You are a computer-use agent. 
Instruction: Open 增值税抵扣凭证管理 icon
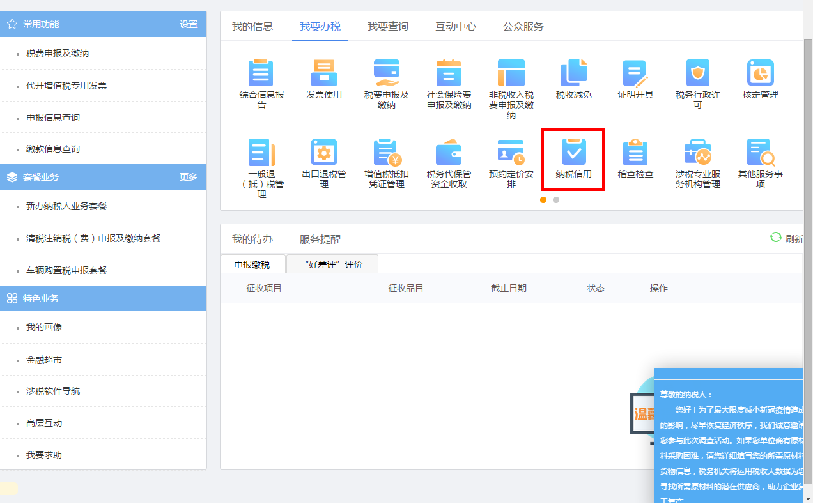point(387,152)
